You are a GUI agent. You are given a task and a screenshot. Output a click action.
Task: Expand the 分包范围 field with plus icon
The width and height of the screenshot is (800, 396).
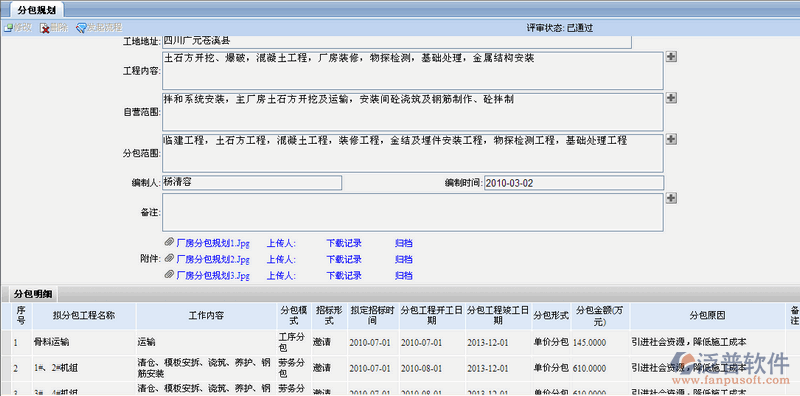pos(671,139)
